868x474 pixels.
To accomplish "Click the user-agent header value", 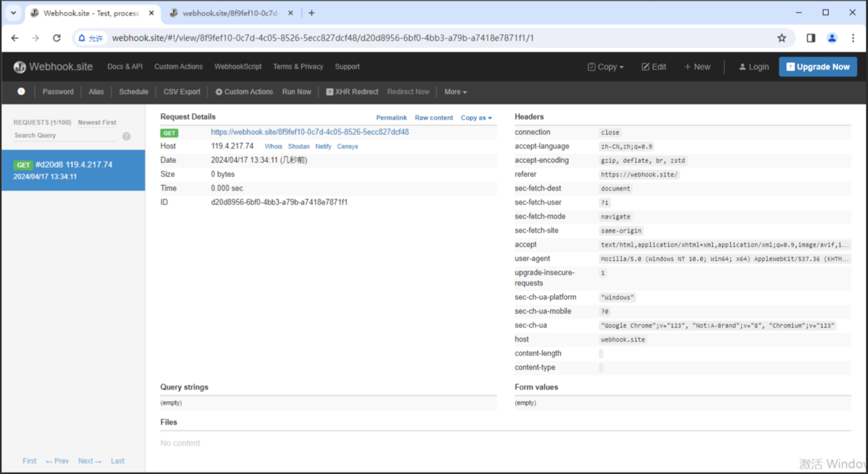I will (725, 259).
